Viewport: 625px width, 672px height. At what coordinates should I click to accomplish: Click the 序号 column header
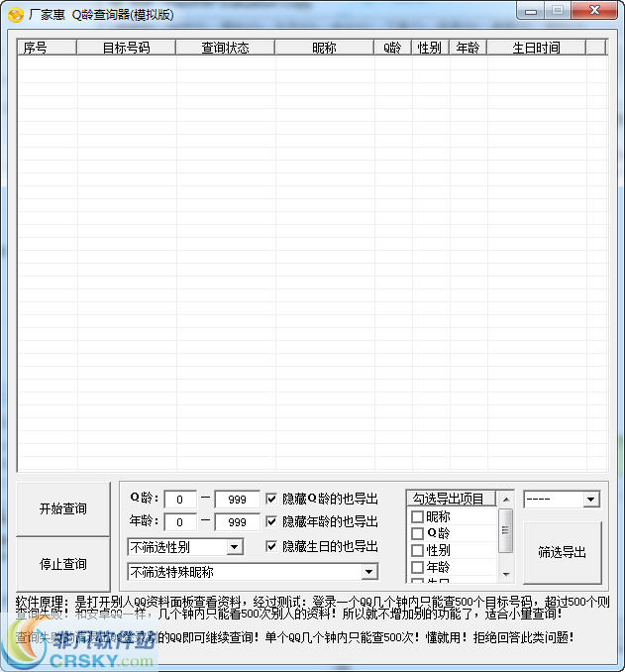pyautogui.click(x=48, y=48)
